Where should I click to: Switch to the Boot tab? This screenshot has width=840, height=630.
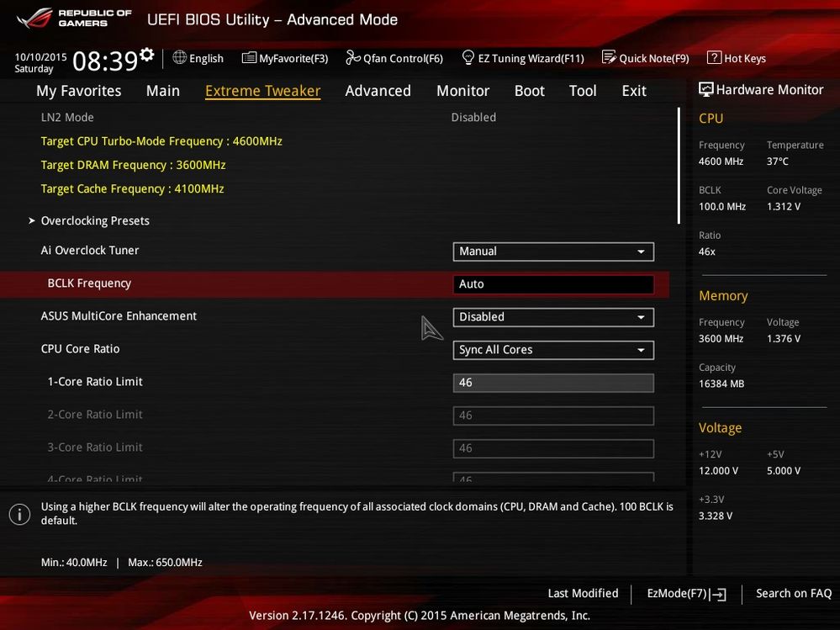point(529,91)
